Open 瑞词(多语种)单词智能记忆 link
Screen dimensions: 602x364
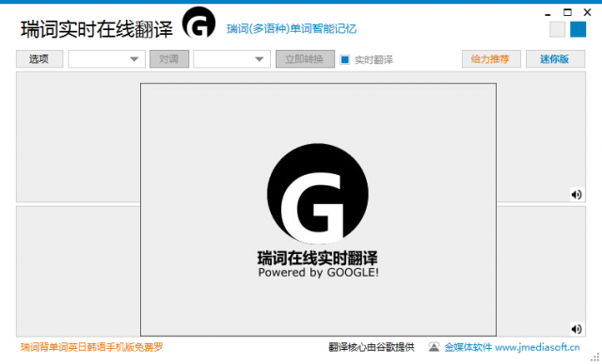(292, 29)
